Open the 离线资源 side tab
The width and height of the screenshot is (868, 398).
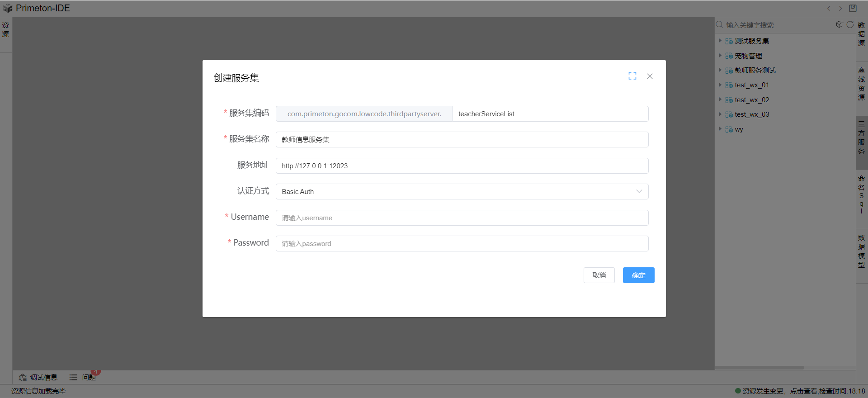[x=861, y=84]
